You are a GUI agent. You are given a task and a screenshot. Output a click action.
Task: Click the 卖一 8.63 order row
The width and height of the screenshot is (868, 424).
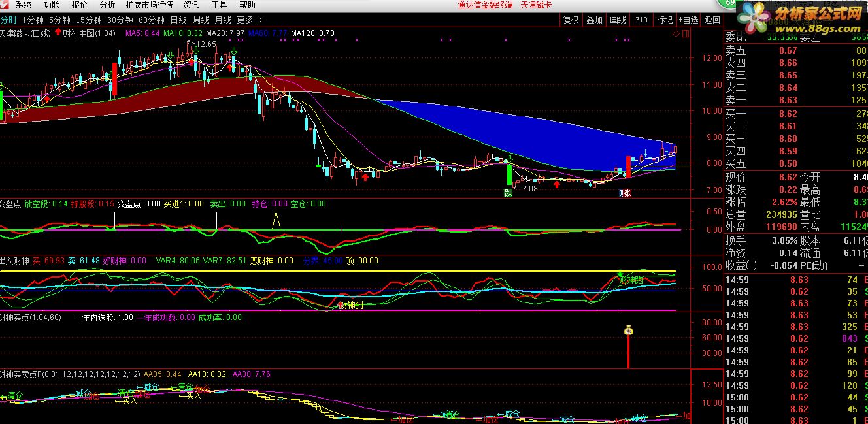[796, 100]
